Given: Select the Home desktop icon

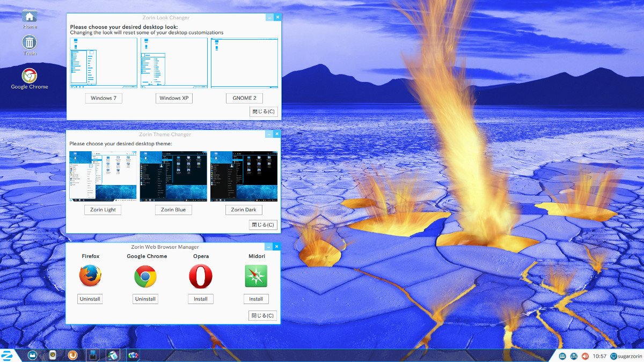Looking at the screenshot, I should 30,20.
